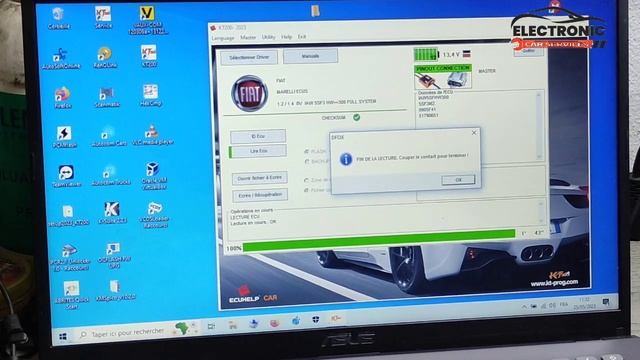640x360 pixels.
Task: Click the green battery voltage indicator
Action: pyautogui.click(x=426, y=54)
